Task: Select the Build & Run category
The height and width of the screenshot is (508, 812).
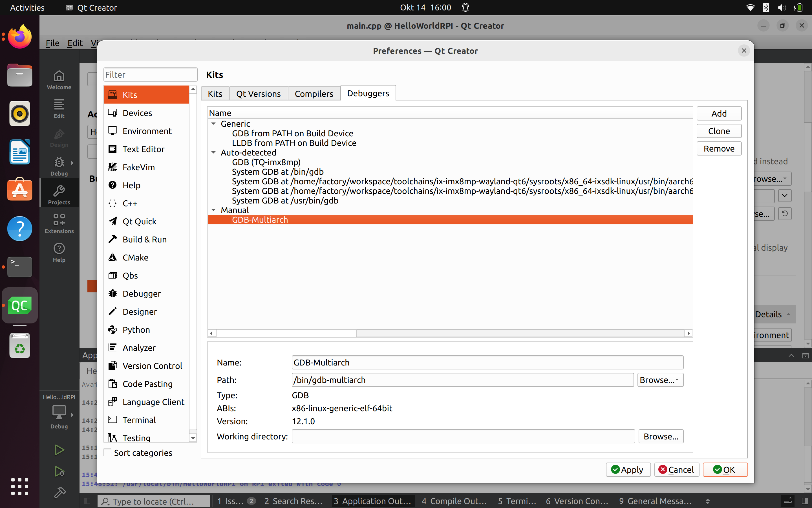Action: 146,240
